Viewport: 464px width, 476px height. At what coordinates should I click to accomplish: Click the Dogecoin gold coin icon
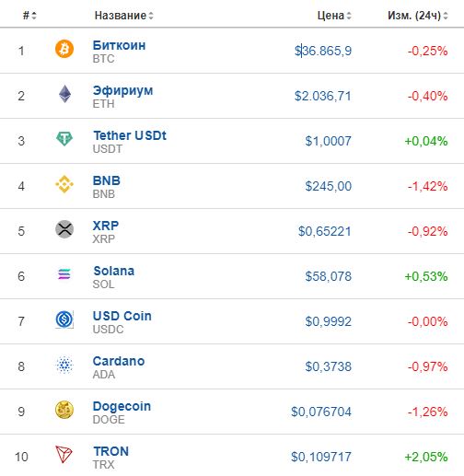coord(64,410)
